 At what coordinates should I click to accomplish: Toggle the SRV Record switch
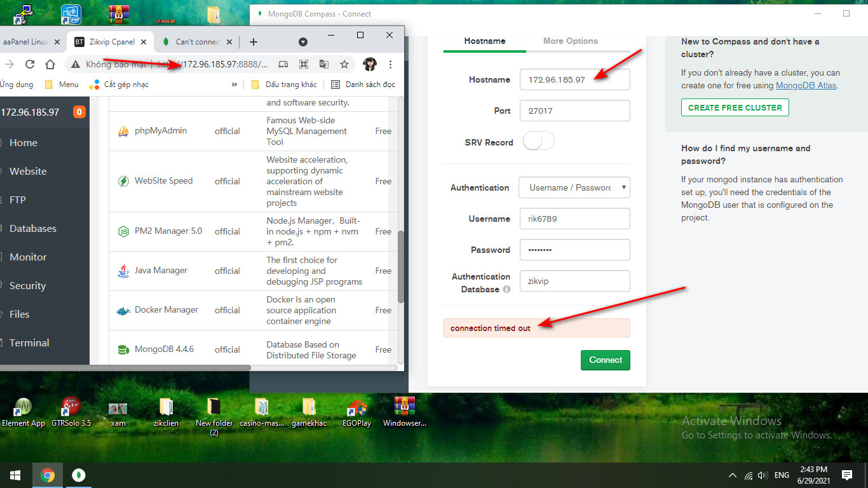538,142
